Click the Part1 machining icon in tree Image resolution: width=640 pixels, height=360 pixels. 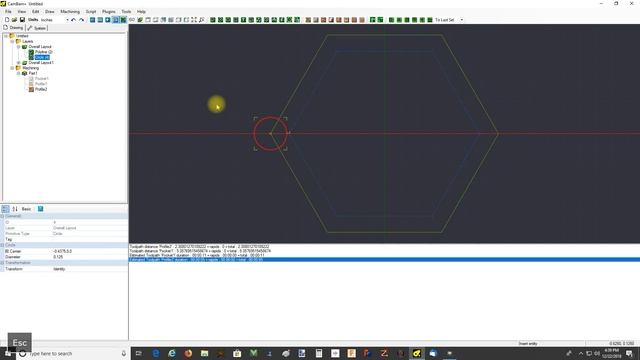click(24, 73)
